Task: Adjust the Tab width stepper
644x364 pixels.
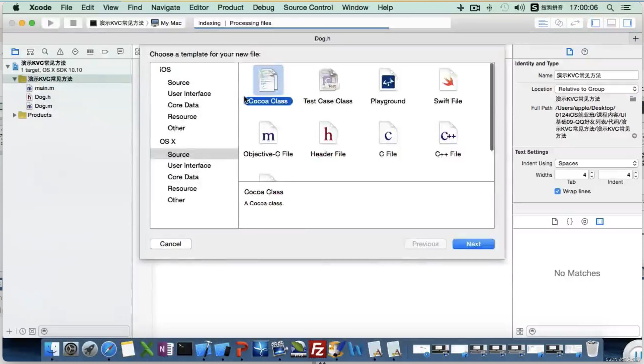Action: pos(591,175)
